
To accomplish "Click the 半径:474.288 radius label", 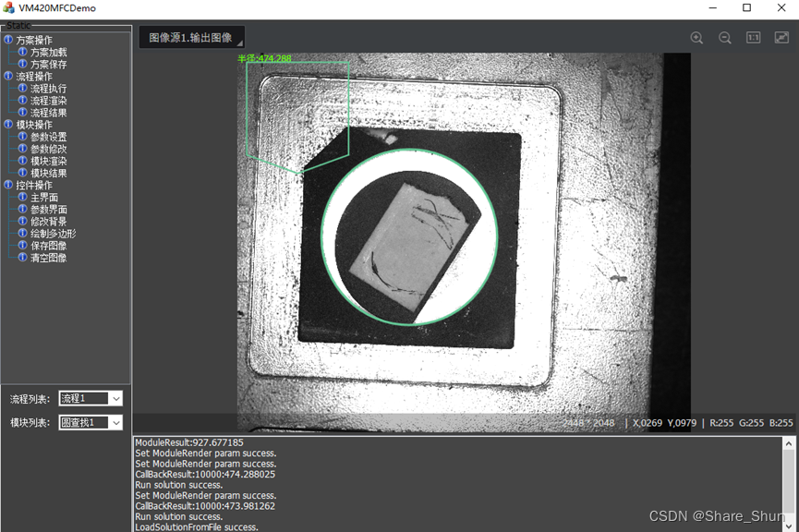I will point(264,58).
